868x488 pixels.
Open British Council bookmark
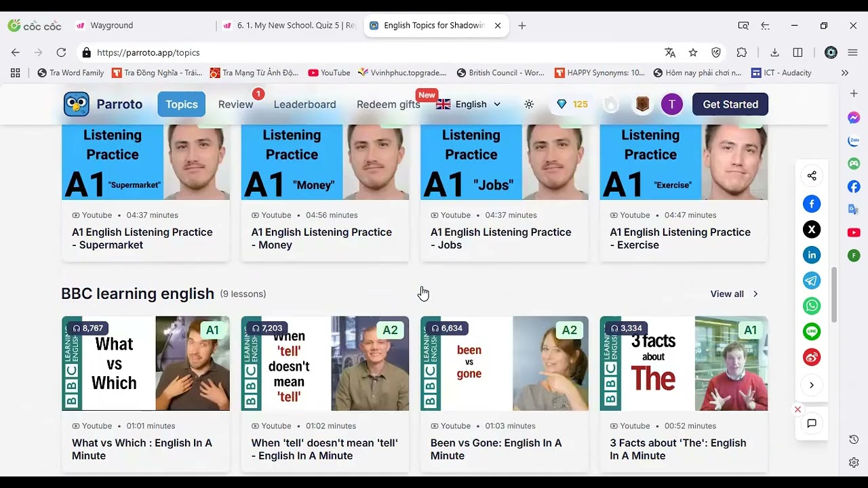click(x=500, y=73)
